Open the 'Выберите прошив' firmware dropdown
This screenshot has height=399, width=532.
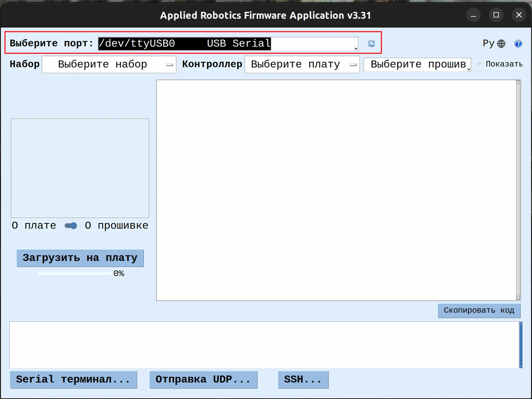click(x=417, y=64)
